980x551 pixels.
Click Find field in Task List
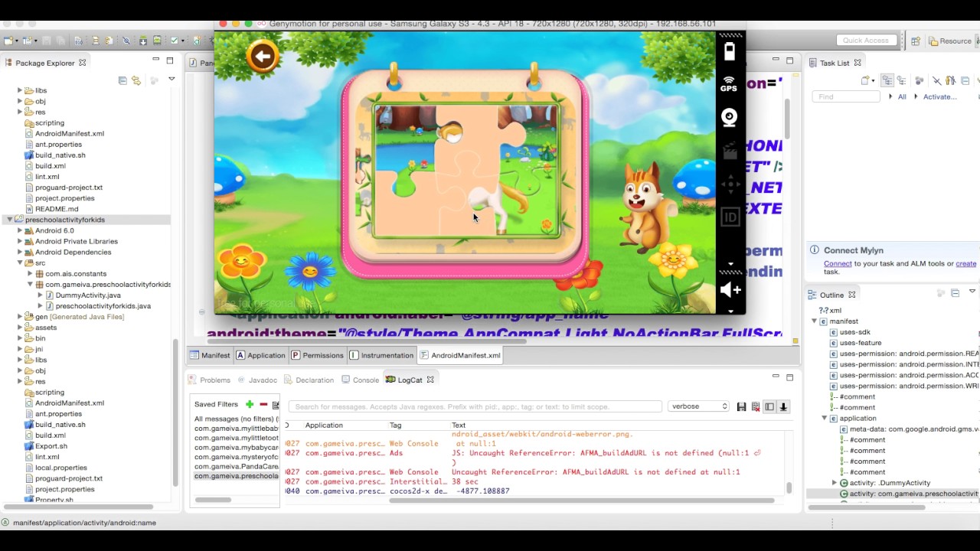click(x=846, y=96)
